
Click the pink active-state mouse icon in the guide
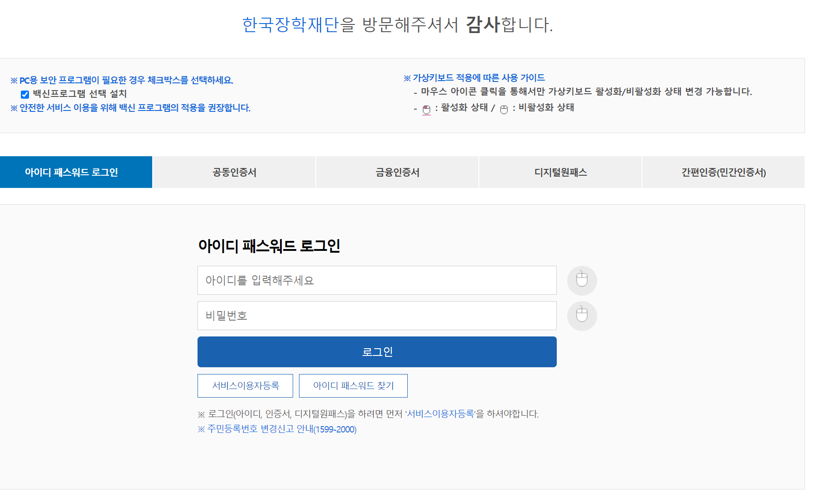(x=426, y=108)
